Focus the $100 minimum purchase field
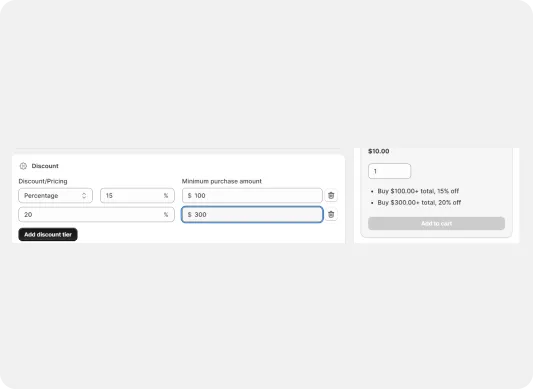This screenshot has width=533, height=389. pos(252,196)
